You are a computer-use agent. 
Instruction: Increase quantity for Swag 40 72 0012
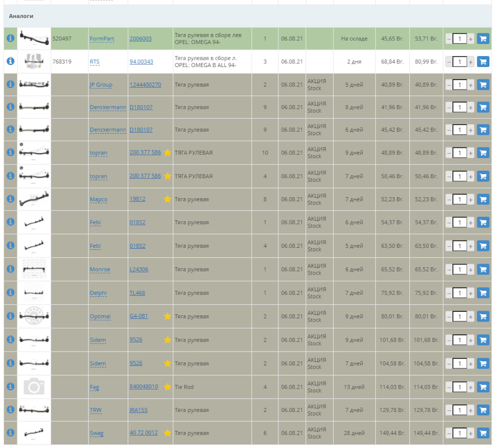pyautogui.click(x=471, y=434)
